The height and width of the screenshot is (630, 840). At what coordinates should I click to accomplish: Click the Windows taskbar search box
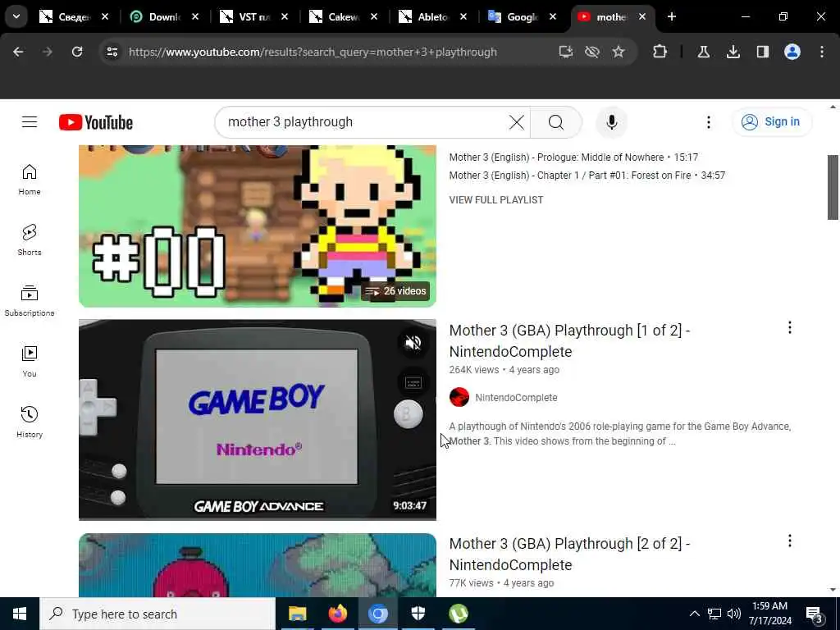pyautogui.click(x=157, y=614)
